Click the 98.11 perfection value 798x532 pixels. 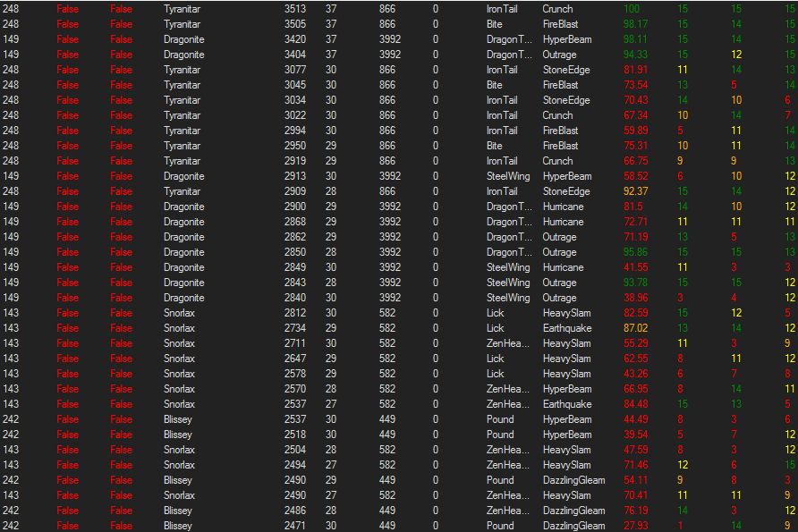click(x=636, y=39)
